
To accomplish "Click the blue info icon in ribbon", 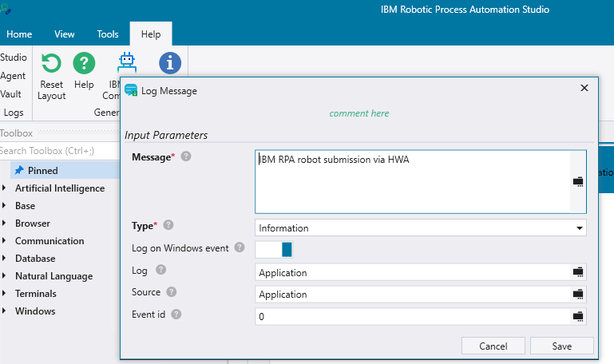I will coord(169,63).
